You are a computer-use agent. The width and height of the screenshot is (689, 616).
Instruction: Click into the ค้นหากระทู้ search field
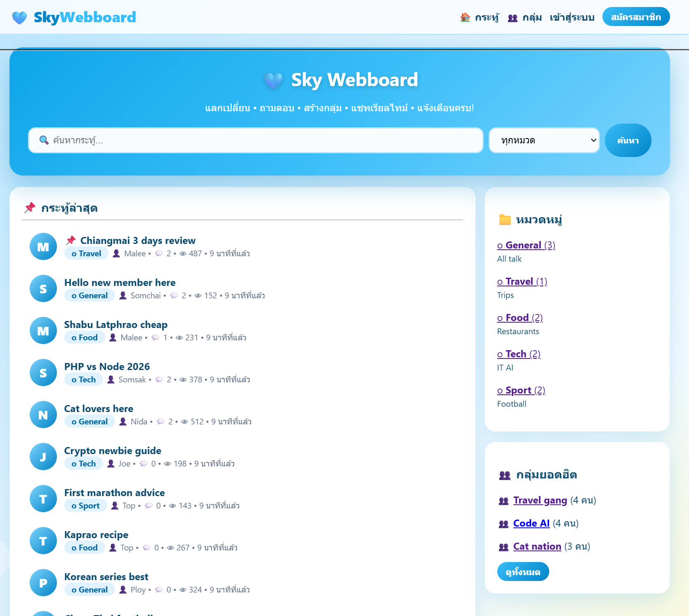coord(256,141)
